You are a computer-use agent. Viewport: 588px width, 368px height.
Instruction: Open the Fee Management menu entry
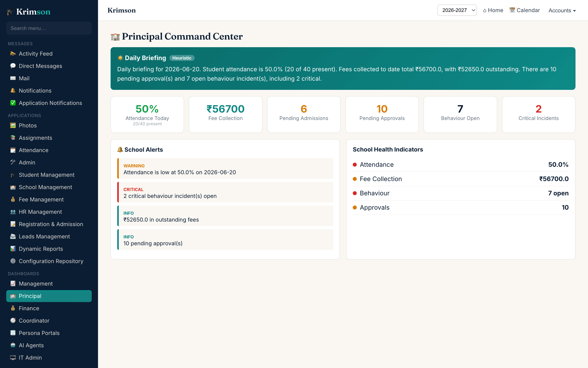[x=49, y=199]
